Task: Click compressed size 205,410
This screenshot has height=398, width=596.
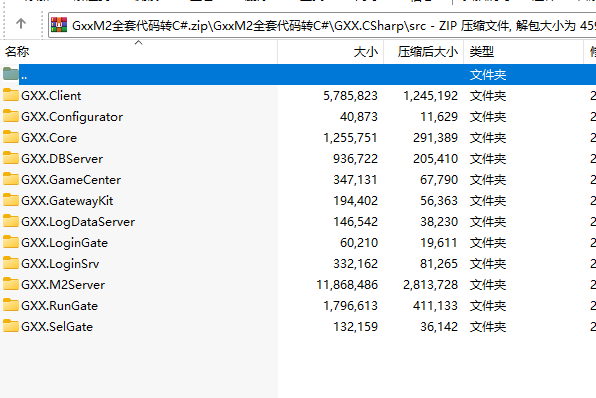Action: coord(436,159)
